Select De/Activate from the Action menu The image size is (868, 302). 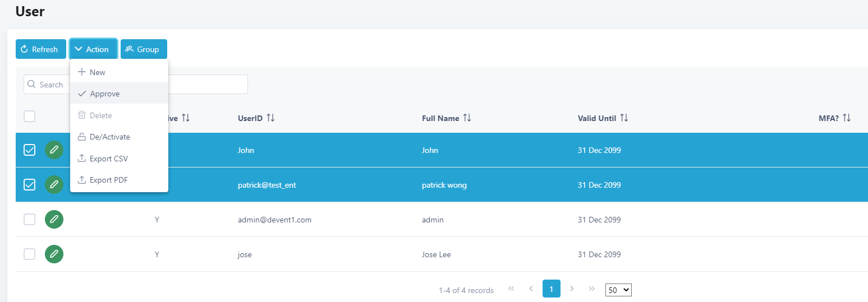click(109, 137)
